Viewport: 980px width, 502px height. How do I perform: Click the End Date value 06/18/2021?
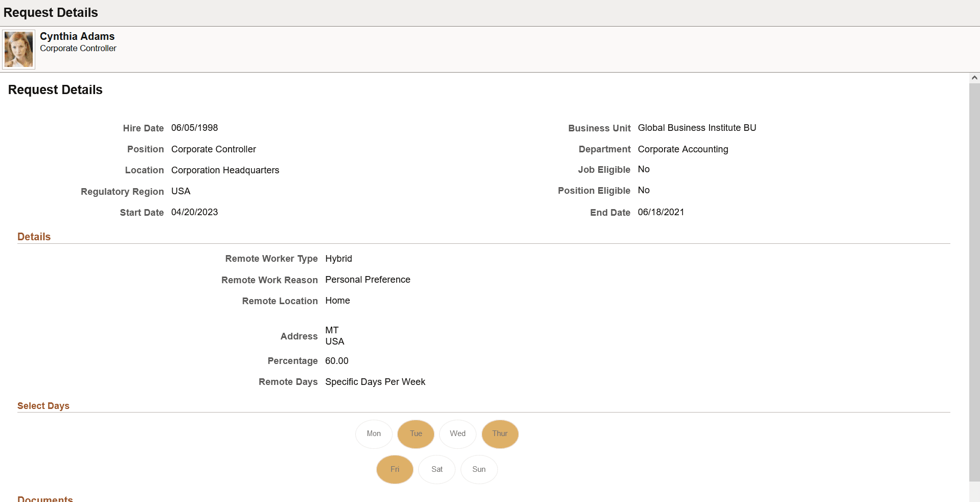pos(661,212)
